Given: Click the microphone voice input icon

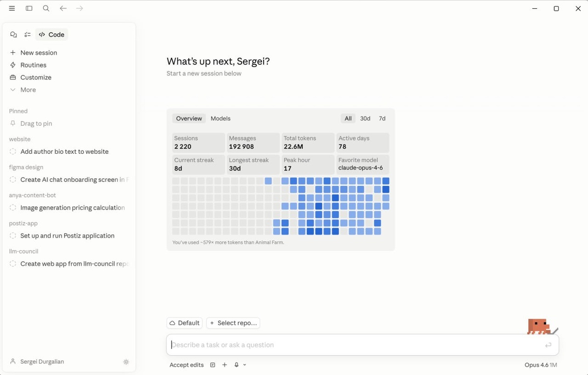Looking at the screenshot, I should tap(237, 365).
